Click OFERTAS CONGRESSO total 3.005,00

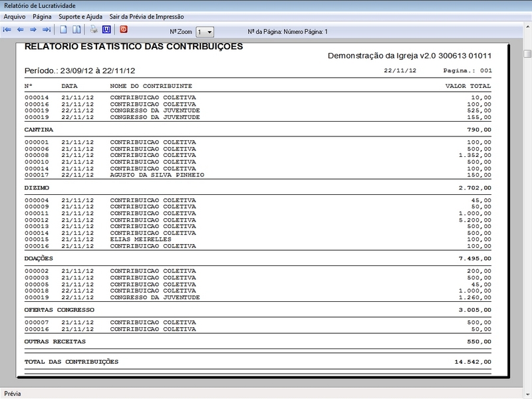[475, 310]
